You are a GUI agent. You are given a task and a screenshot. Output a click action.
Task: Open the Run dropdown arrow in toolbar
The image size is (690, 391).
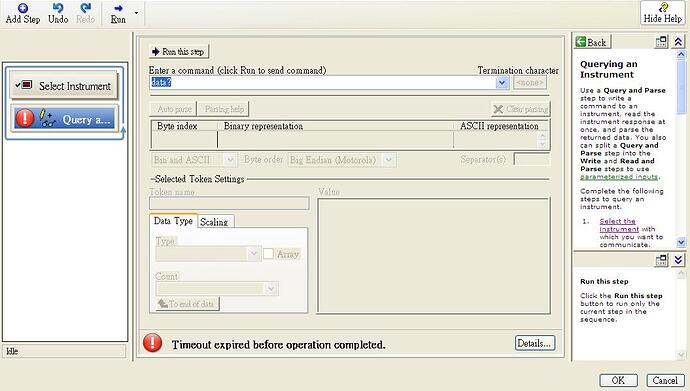pos(136,13)
